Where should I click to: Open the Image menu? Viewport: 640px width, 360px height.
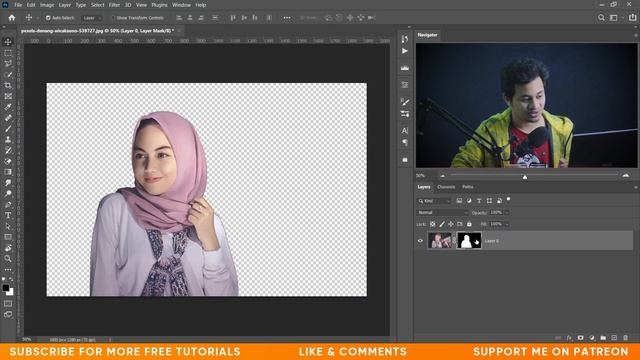tap(47, 5)
